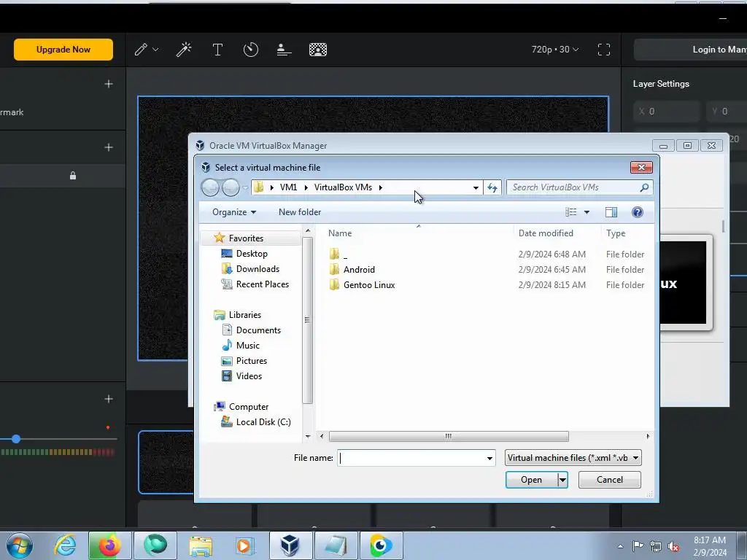Toggle the mosaic checkerboard tool

[318, 50]
